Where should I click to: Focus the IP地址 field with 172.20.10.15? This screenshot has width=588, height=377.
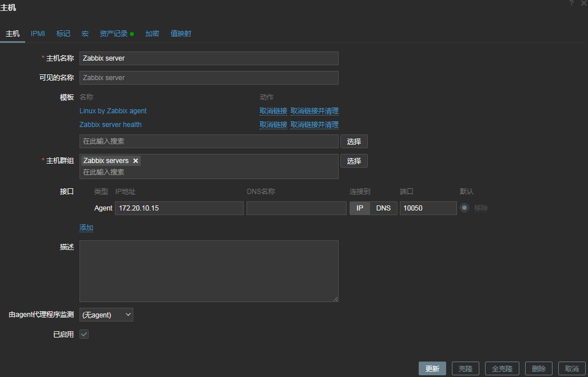click(179, 208)
